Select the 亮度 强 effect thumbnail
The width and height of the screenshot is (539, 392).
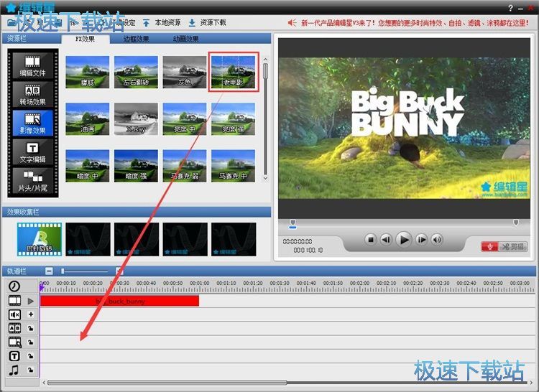pos(234,118)
